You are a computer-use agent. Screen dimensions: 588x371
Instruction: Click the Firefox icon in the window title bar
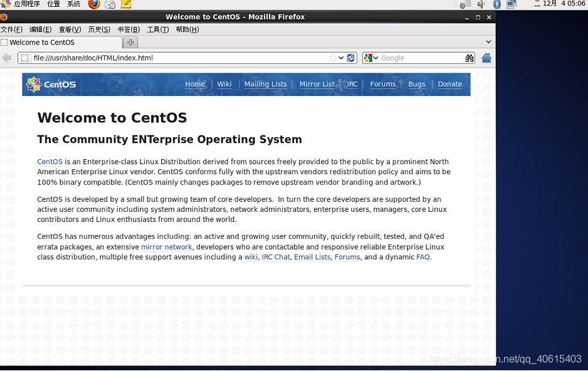click(4, 17)
